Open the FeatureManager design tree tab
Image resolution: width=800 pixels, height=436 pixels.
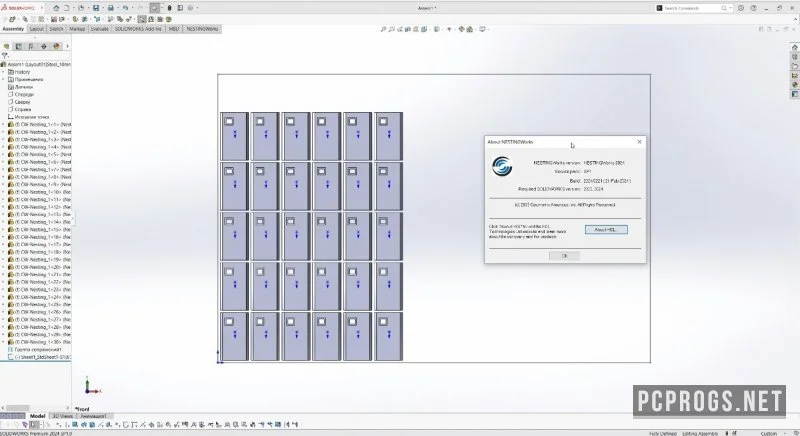click(7, 46)
